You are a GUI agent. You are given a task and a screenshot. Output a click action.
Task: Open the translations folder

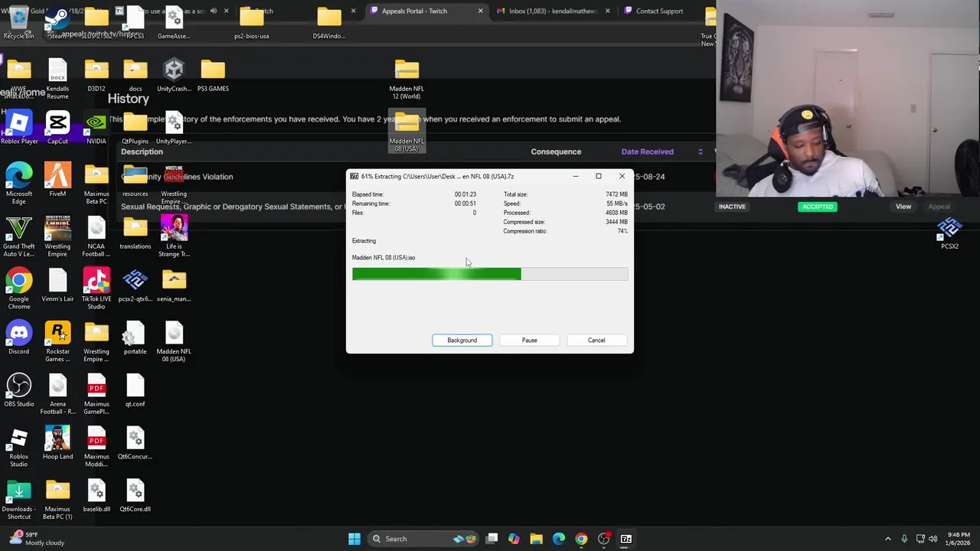(135, 233)
